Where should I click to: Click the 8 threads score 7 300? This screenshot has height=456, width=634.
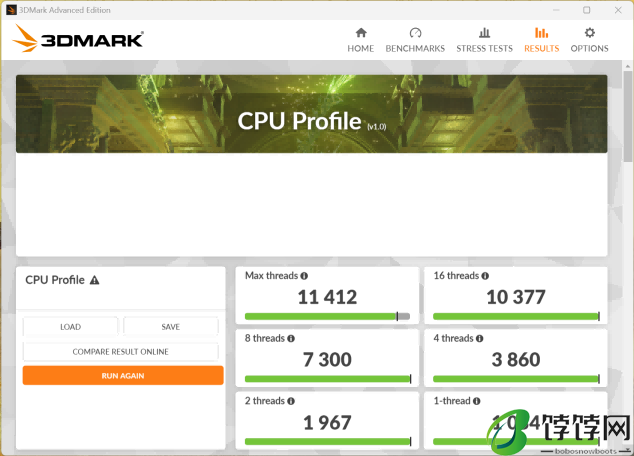pyautogui.click(x=328, y=360)
